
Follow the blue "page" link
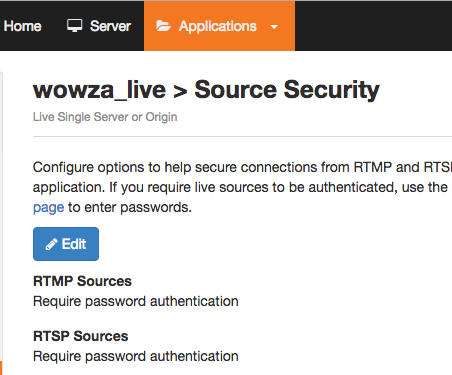coord(48,207)
